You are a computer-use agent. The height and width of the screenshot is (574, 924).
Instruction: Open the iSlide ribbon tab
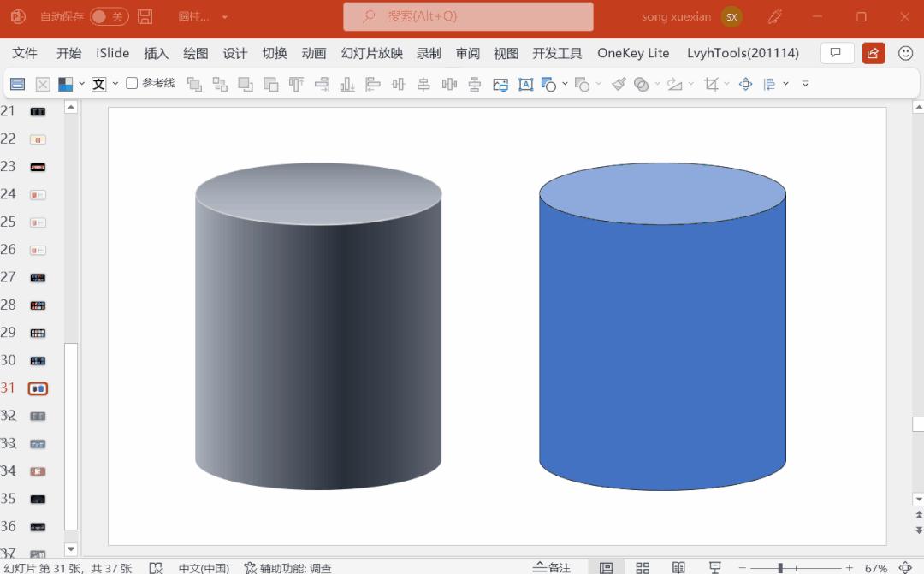coord(113,53)
